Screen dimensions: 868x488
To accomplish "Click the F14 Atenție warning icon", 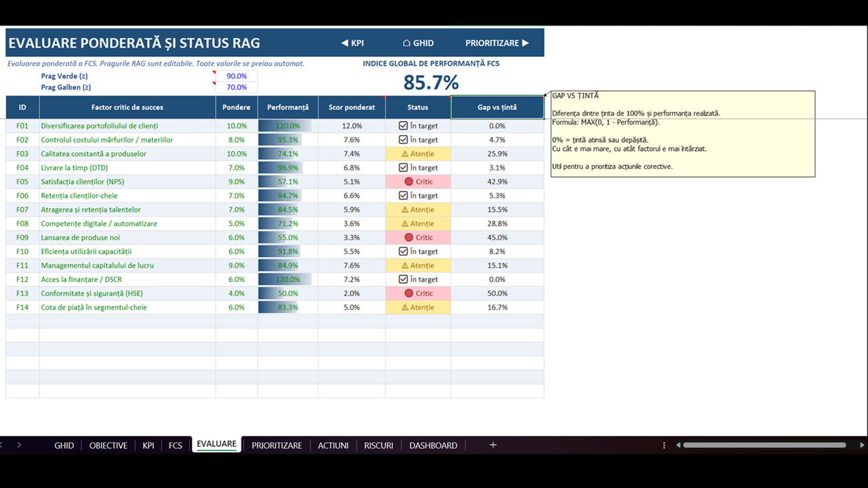I will click(405, 308).
